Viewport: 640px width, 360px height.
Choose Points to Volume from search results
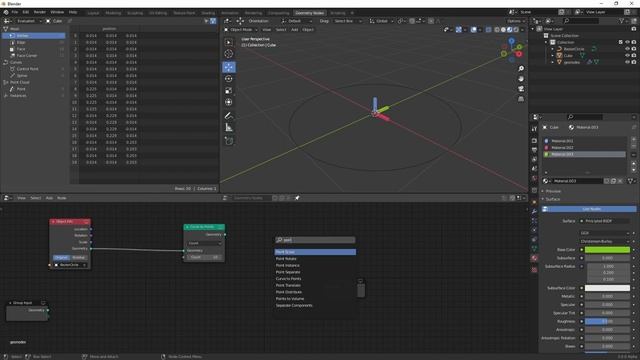(x=315, y=299)
